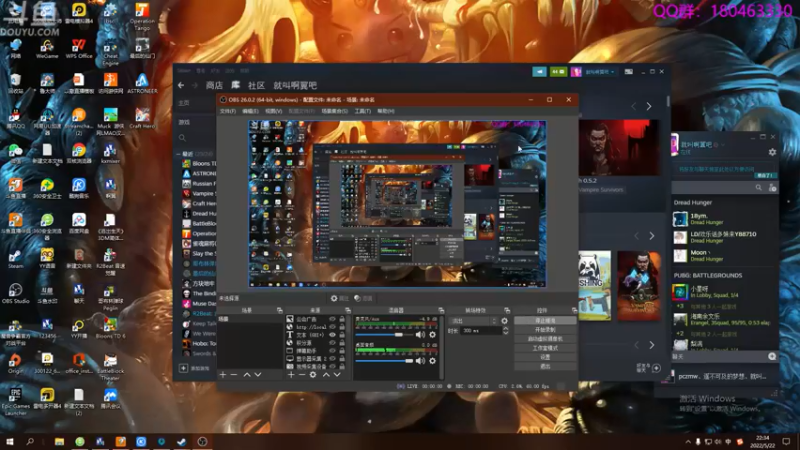Pop out the Scene Transitions dock panel icon
The image size is (800, 450).
click(x=507, y=310)
